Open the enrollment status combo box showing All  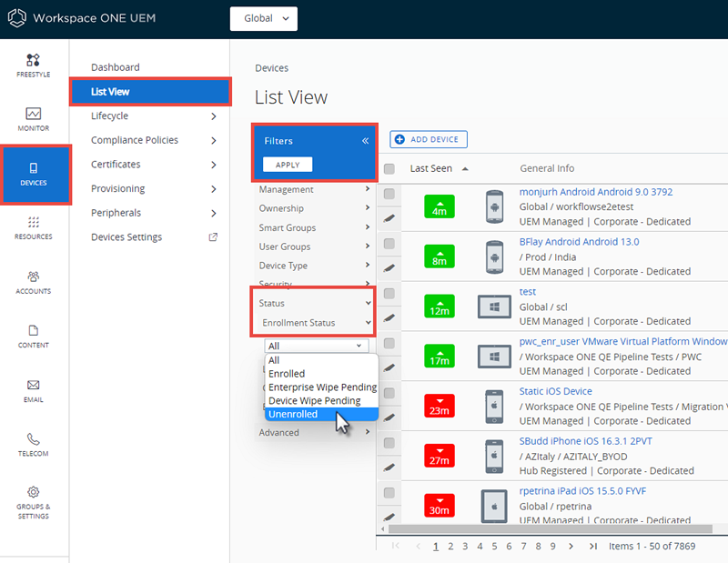click(x=317, y=346)
